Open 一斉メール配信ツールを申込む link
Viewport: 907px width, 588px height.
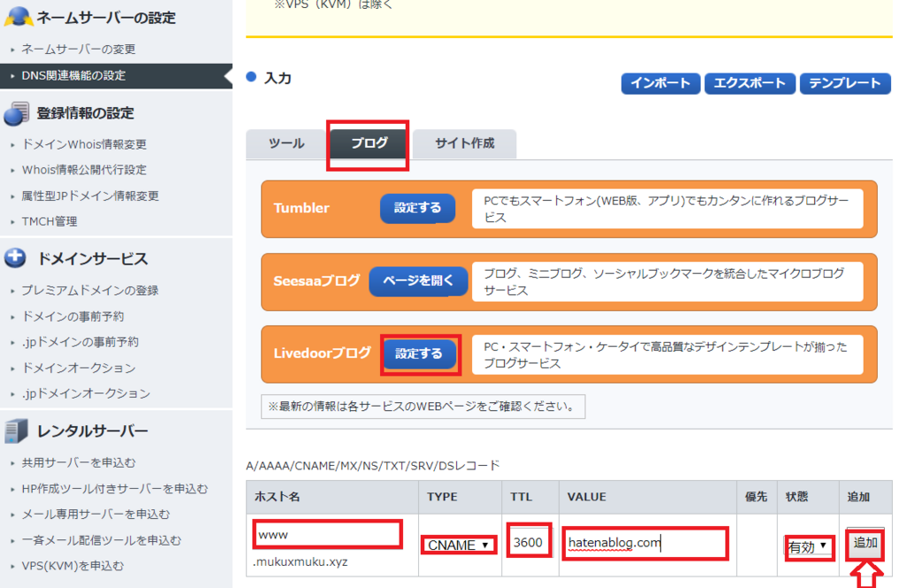101,540
